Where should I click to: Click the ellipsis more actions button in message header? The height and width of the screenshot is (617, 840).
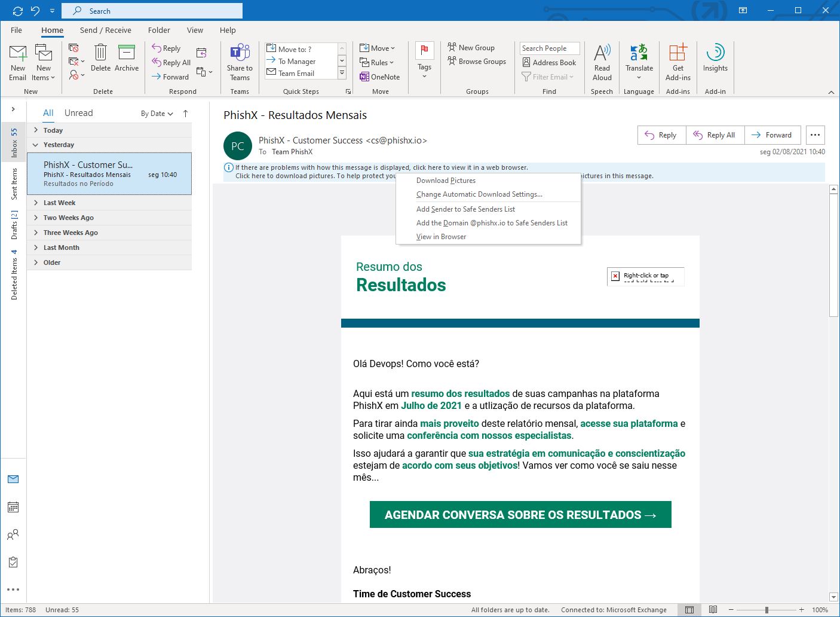[815, 135]
